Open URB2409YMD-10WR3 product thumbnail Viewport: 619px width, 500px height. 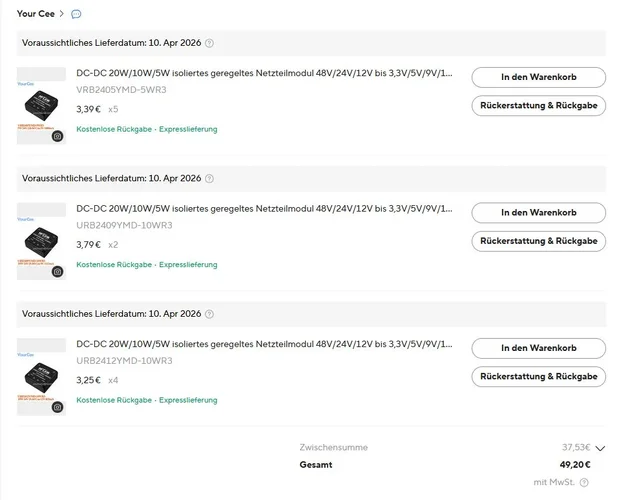point(41,241)
